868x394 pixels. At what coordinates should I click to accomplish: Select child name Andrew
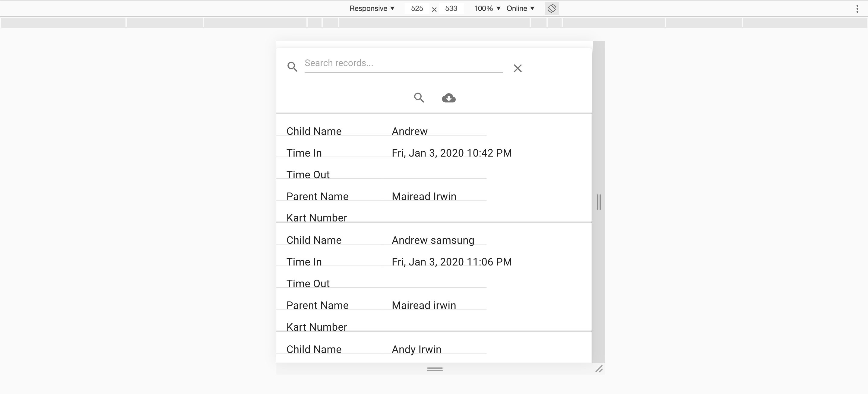click(x=409, y=131)
